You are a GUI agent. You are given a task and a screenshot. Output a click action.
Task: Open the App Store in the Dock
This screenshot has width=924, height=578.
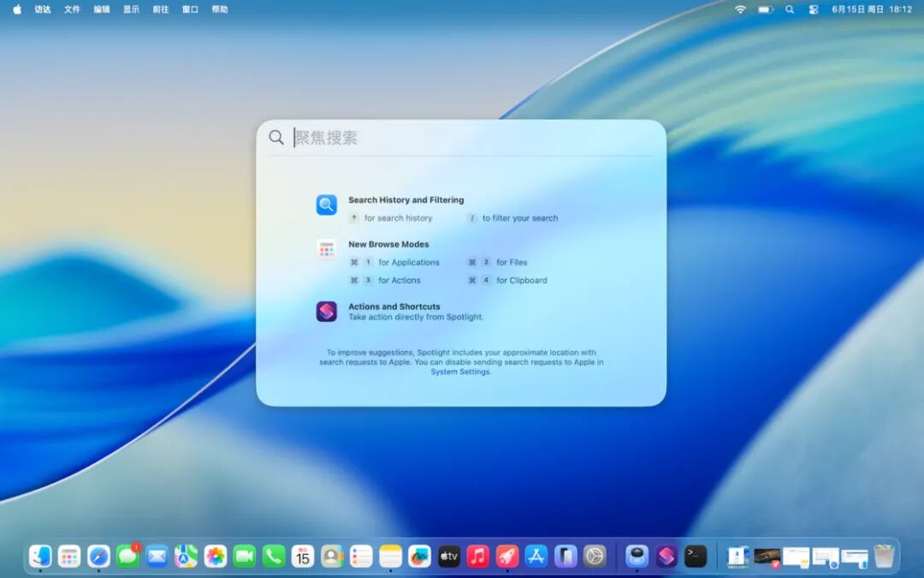click(536, 557)
